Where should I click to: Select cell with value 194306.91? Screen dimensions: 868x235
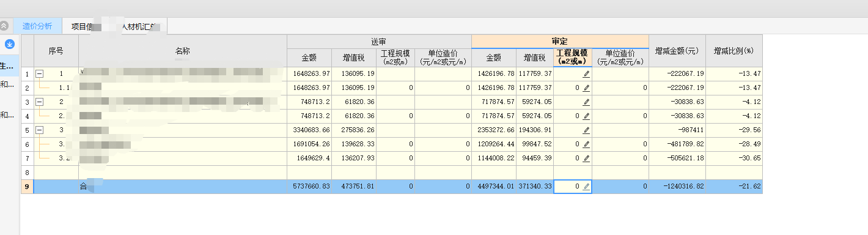[x=535, y=130]
